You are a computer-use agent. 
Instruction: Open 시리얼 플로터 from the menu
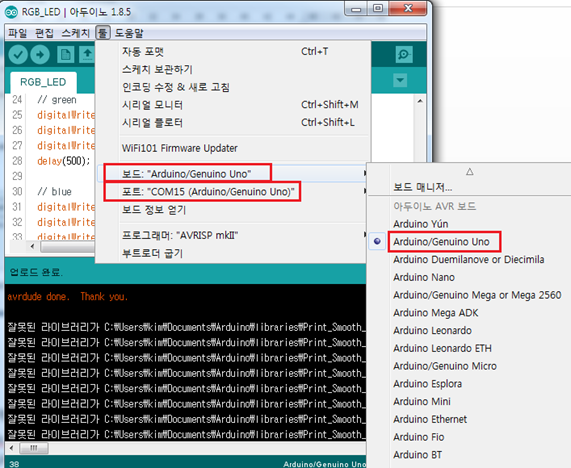233,123
